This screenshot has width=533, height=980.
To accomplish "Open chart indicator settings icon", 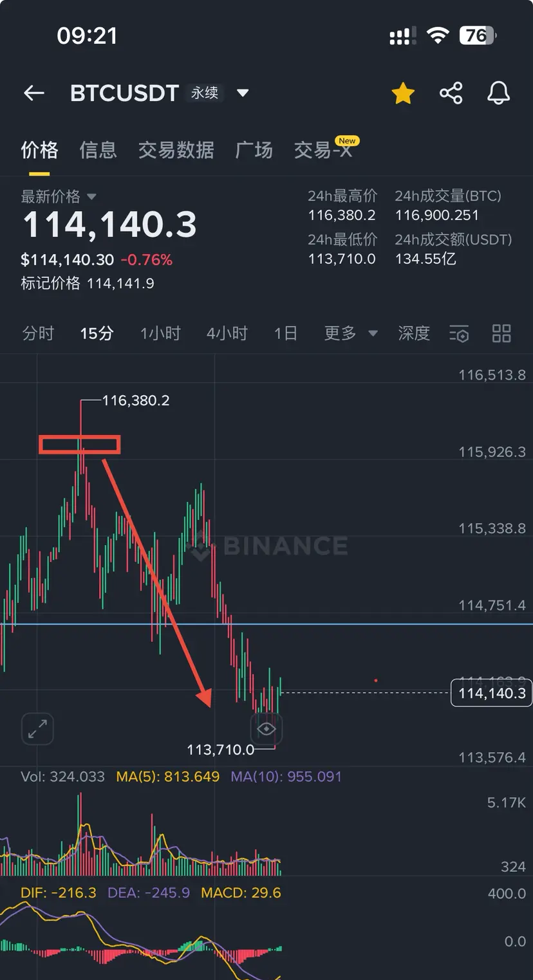I will [x=459, y=334].
